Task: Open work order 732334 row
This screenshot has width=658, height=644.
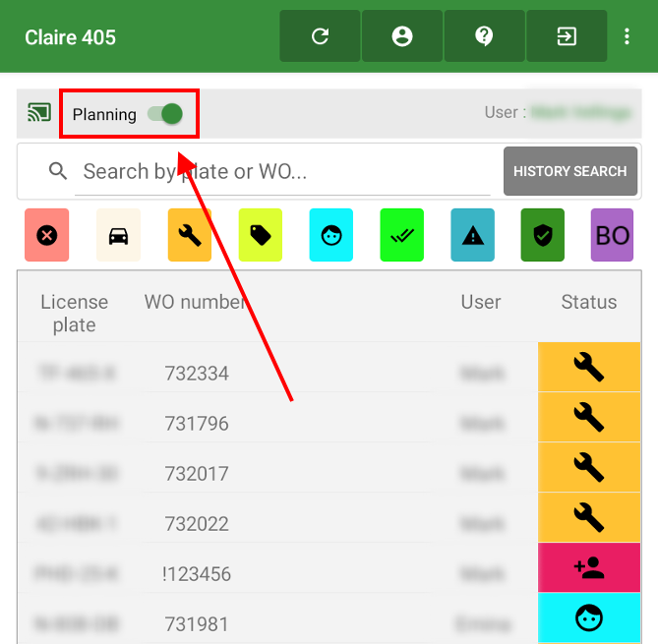Action: (x=197, y=374)
